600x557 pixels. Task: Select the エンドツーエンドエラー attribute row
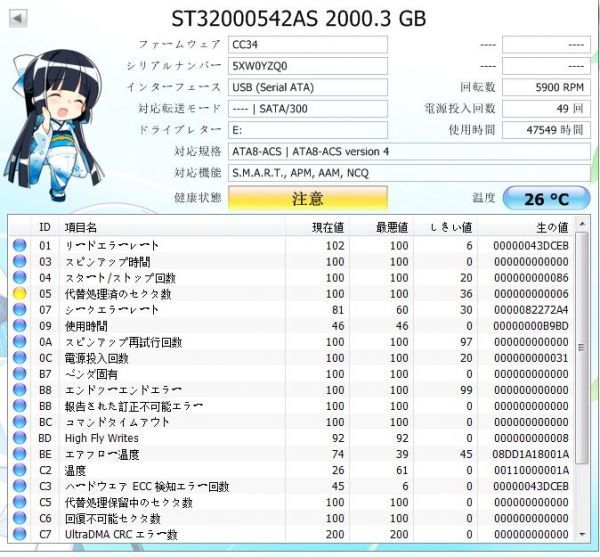pyautogui.click(x=291, y=390)
